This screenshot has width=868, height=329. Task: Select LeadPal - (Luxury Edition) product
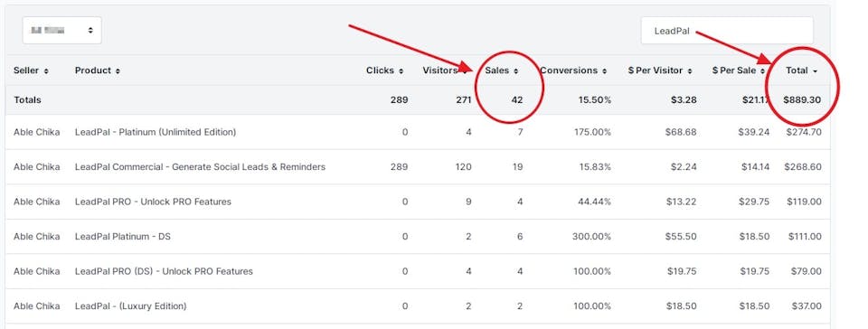pos(130,305)
